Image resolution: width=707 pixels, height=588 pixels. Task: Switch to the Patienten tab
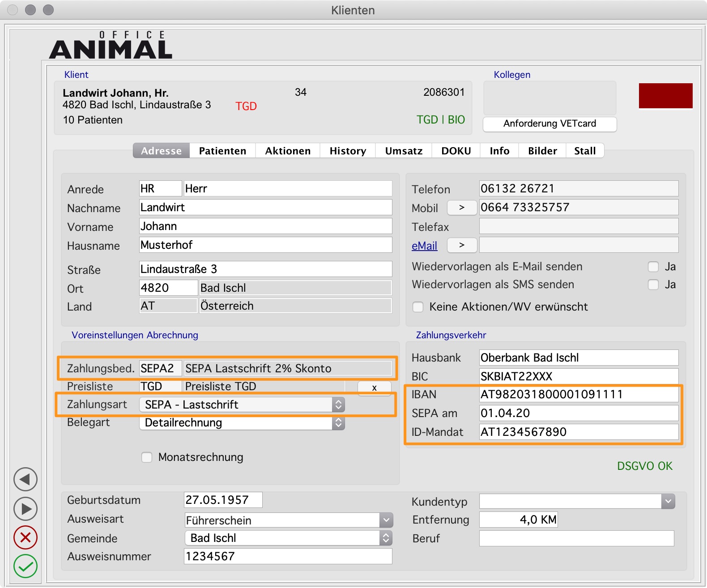(x=222, y=151)
